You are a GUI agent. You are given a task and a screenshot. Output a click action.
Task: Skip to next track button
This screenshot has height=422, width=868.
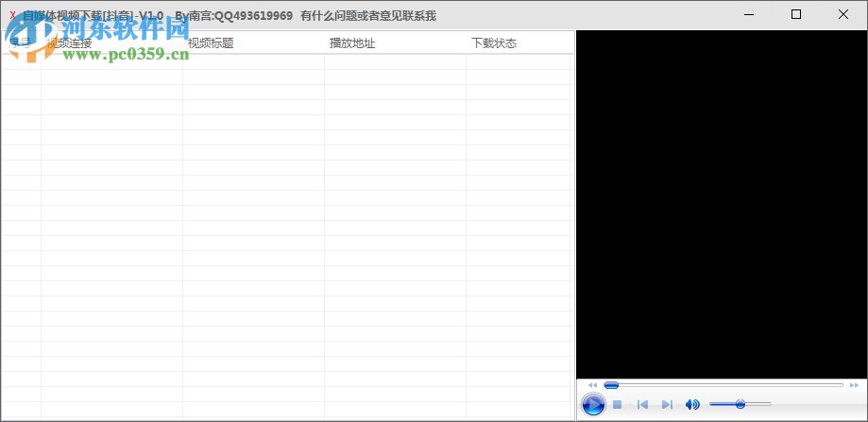(x=667, y=405)
